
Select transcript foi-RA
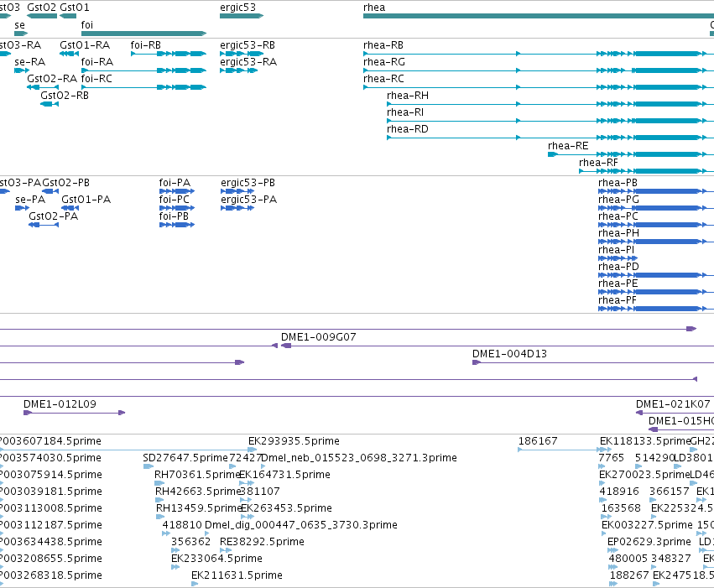(x=144, y=70)
